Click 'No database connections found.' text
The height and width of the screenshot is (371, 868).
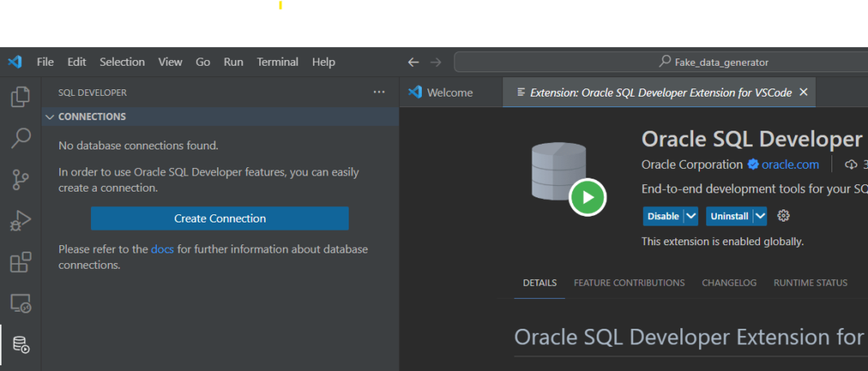(x=138, y=146)
